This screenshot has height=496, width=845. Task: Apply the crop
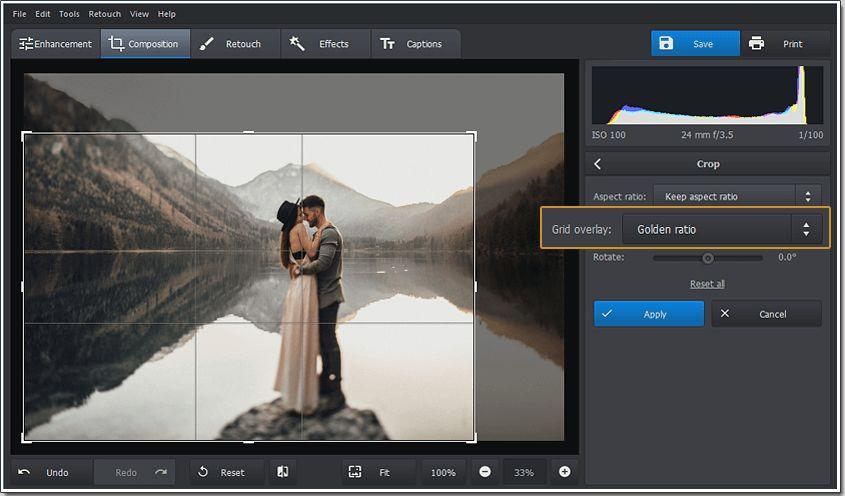(x=649, y=314)
